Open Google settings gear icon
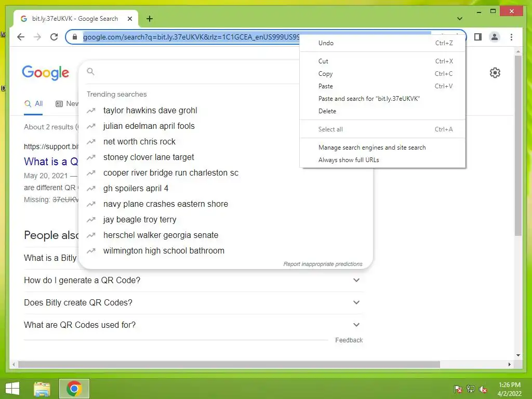Viewport: 532px width, 399px height. (x=495, y=73)
